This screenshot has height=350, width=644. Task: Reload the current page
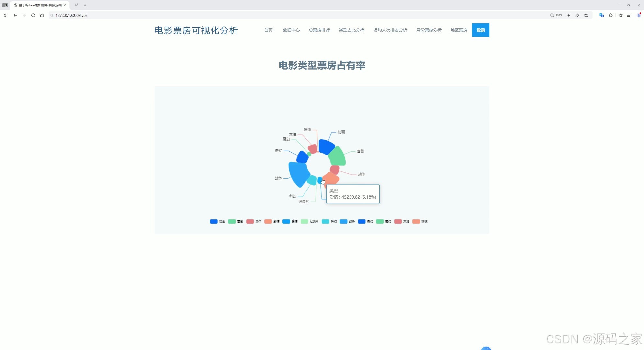click(33, 15)
